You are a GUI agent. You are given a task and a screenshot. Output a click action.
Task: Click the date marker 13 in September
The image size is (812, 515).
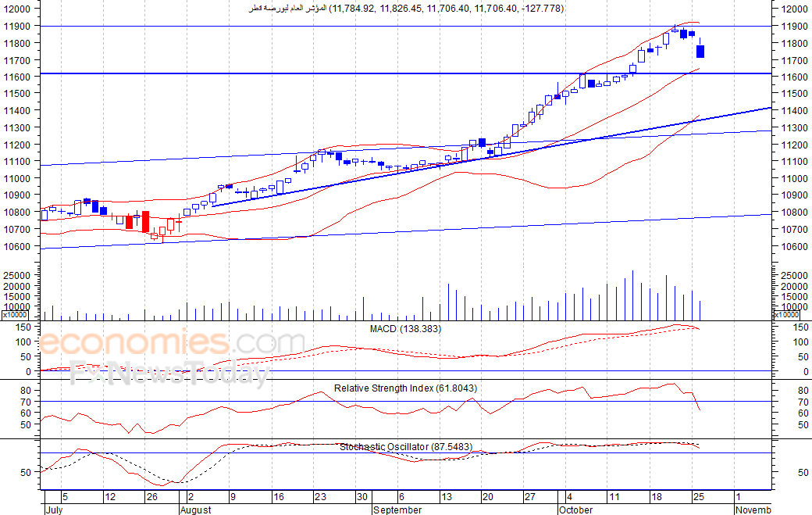pos(447,497)
